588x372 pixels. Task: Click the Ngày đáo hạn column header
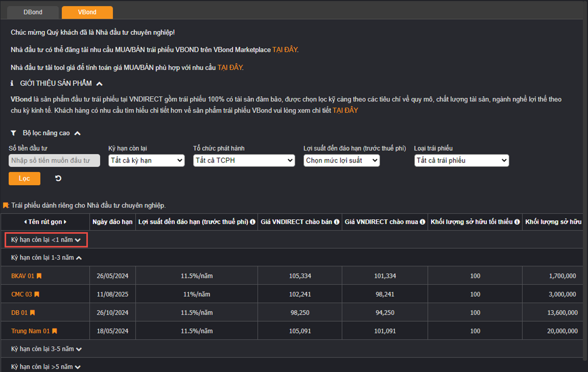(112, 222)
